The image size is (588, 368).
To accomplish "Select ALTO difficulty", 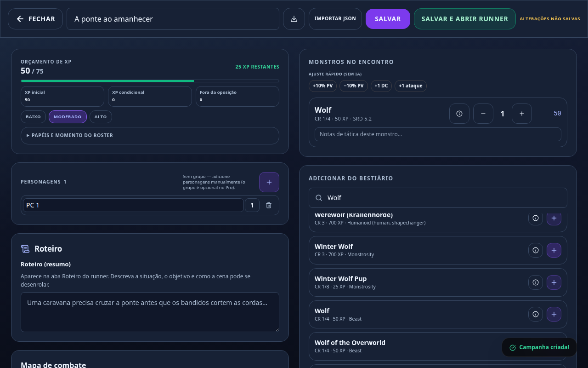I will pos(101,117).
